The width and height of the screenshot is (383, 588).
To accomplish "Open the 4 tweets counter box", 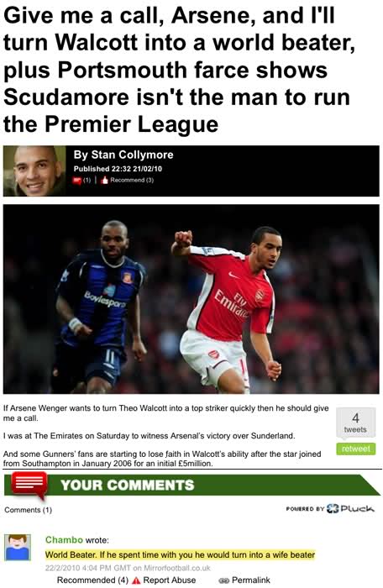I will pyautogui.click(x=355, y=423).
